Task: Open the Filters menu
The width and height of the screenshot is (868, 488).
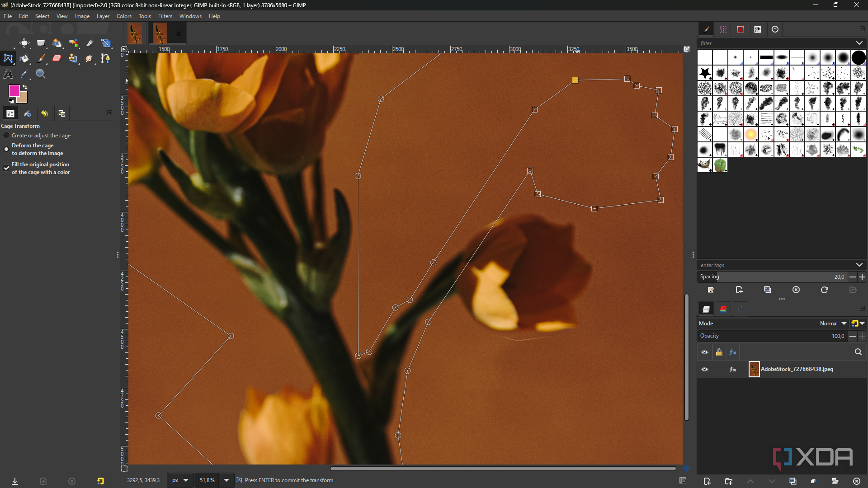Action: pos(165,16)
